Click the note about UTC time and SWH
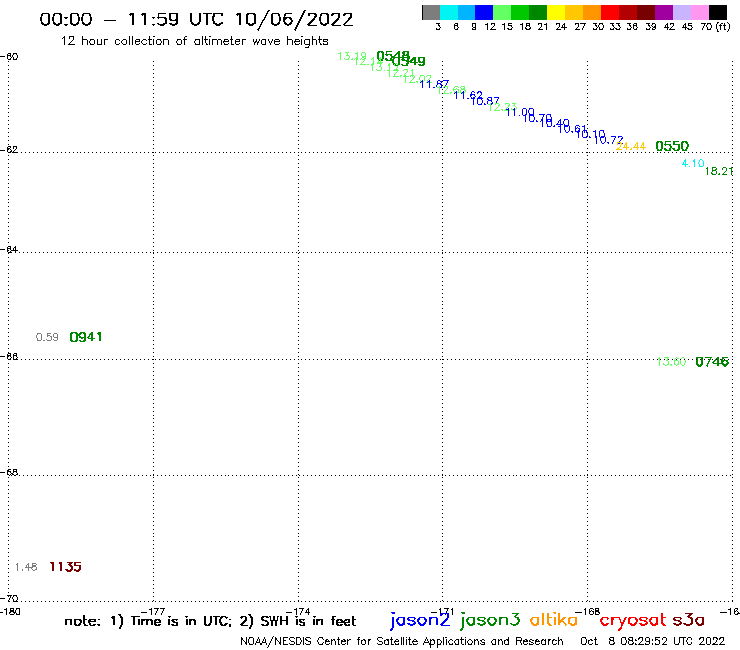Viewport: 740px width, 650px height. pos(210,621)
